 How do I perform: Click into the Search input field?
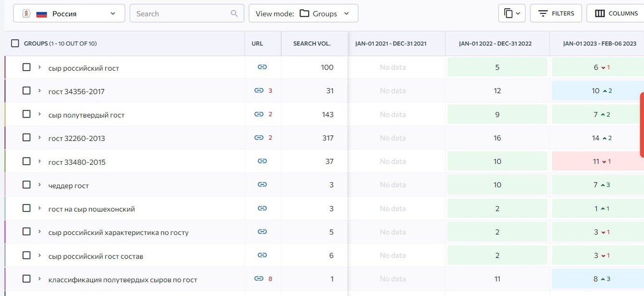[180, 13]
